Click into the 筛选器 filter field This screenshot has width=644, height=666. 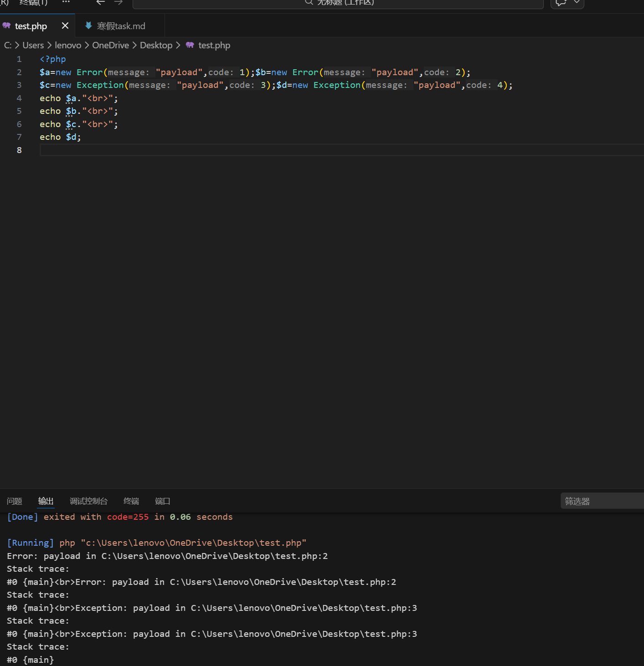pos(602,501)
